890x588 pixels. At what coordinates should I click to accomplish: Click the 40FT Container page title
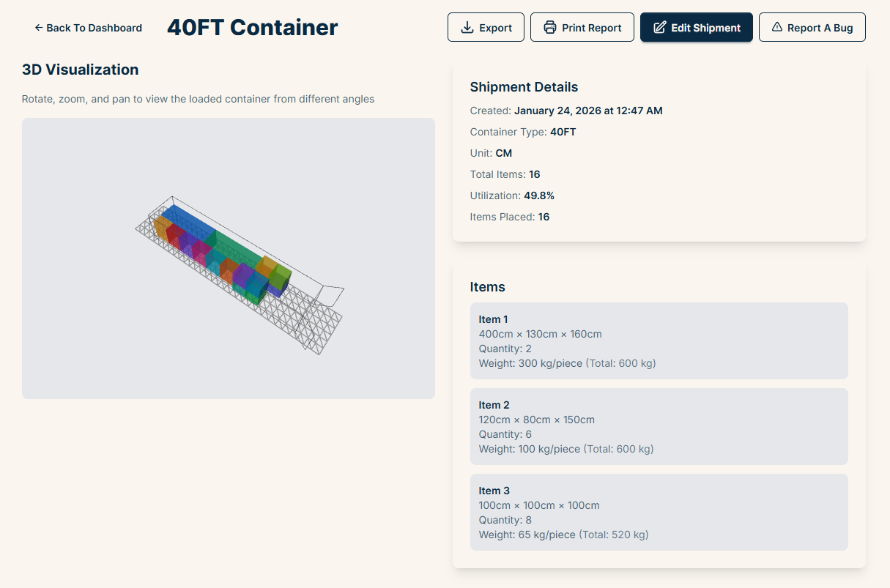coord(252,28)
